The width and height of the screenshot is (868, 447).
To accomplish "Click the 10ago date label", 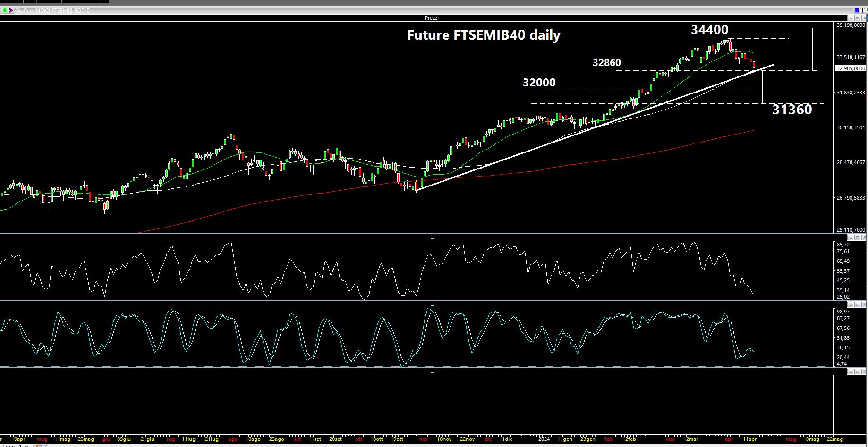I will (253, 439).
